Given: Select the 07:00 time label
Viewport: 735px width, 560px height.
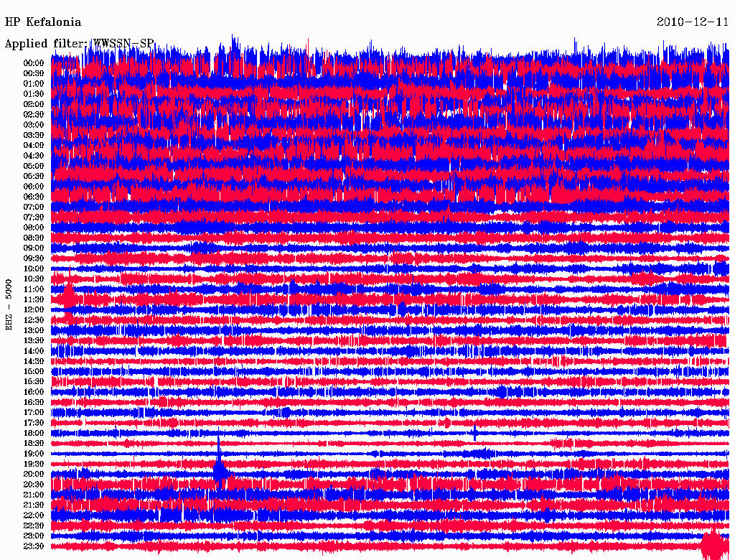Looking at the screenshot, I should click(34, 207).
